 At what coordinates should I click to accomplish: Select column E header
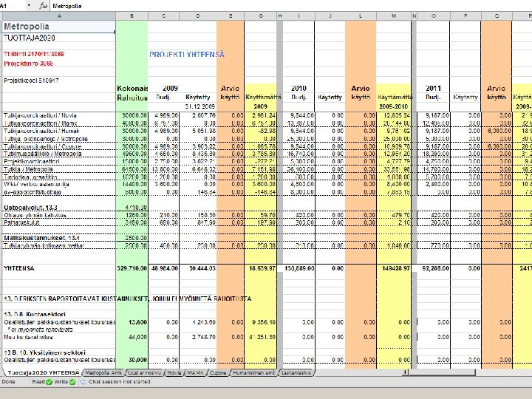[x=231, y=16]
